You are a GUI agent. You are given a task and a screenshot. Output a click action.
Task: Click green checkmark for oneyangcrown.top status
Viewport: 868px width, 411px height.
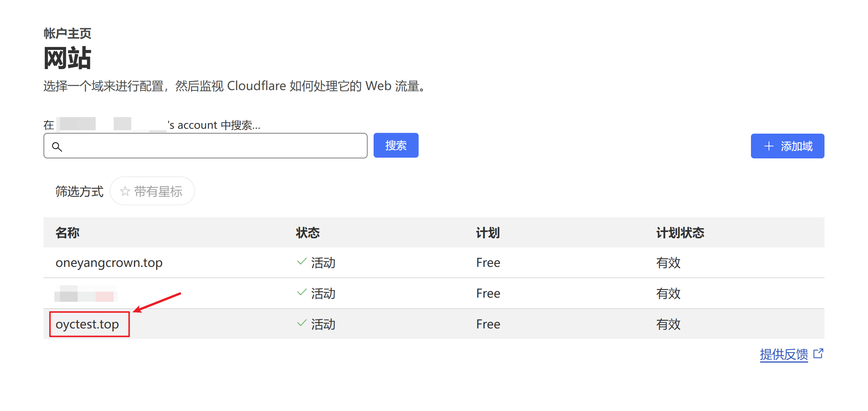(302, 262)
